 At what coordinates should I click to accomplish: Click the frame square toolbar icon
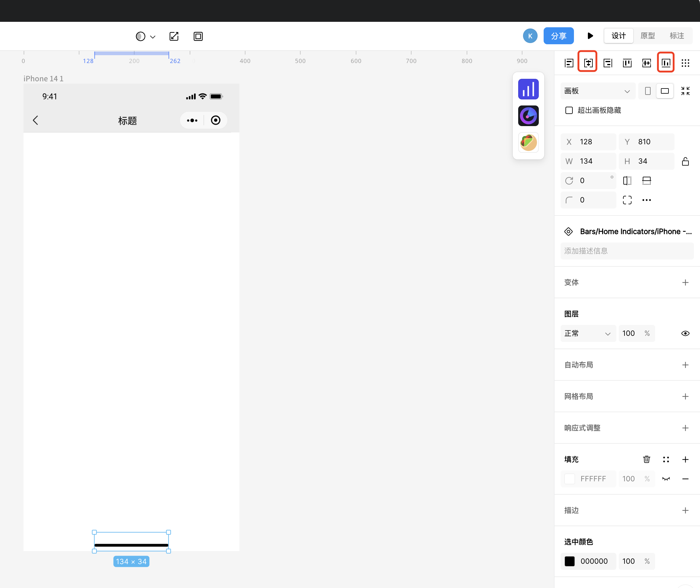(x=198, y=36)
